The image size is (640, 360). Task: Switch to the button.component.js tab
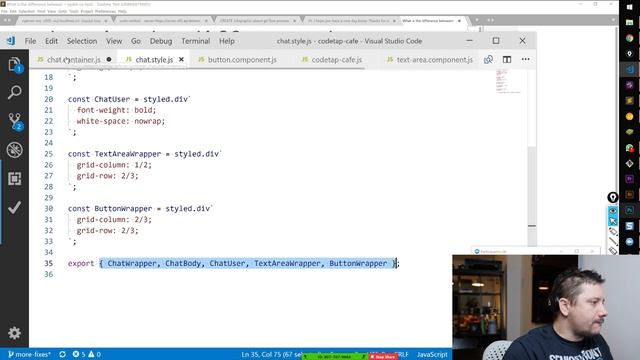point(242,60)
